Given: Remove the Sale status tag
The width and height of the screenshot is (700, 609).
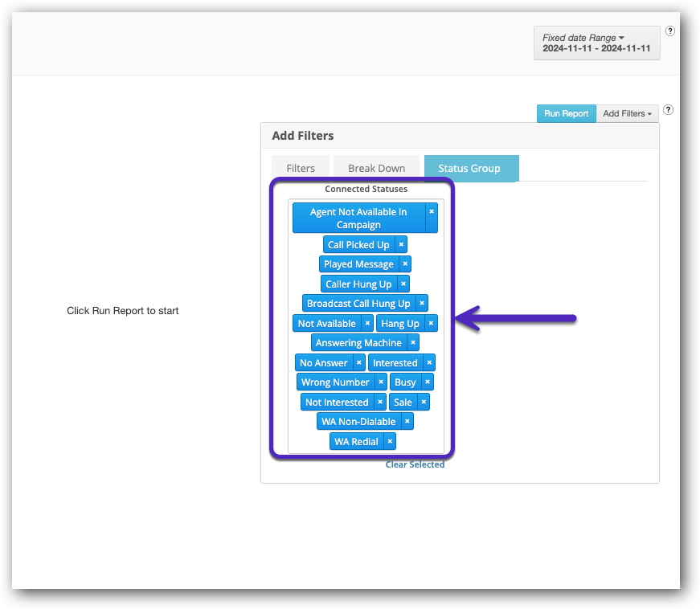Looking at the screenshot, I should click(424, 403).
